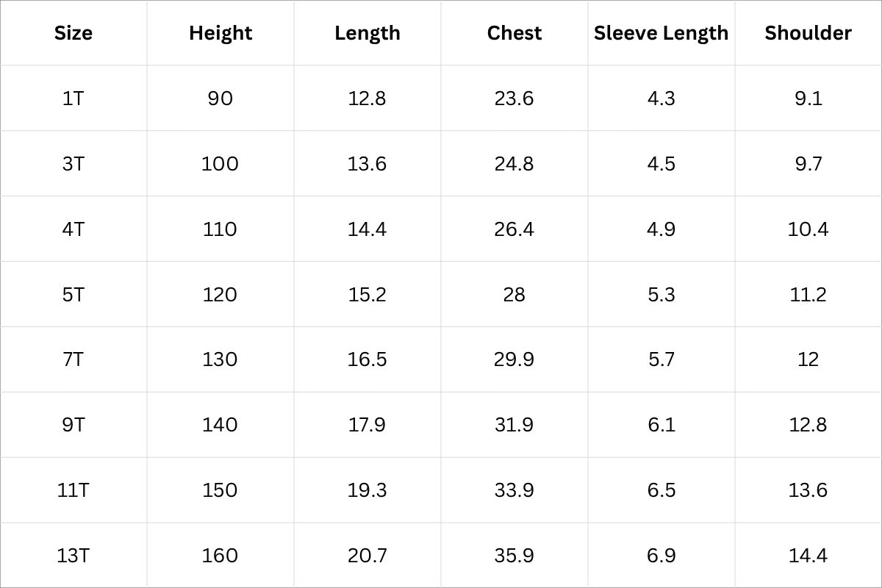Select shoulder value 9.1 cell
The image size is (882, 588).
(x=808, y=98)
